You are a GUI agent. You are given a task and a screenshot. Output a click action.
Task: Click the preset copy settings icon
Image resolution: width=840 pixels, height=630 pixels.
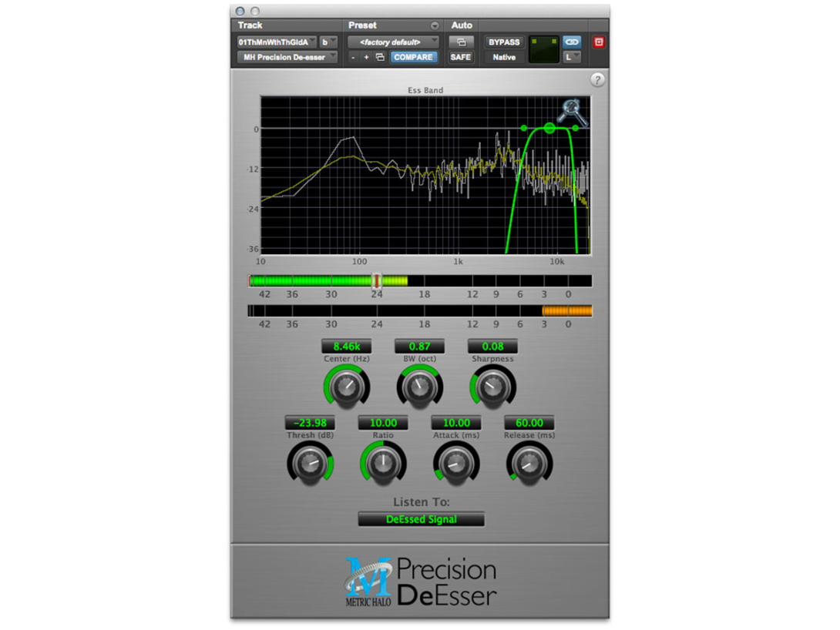click(380, 57)
